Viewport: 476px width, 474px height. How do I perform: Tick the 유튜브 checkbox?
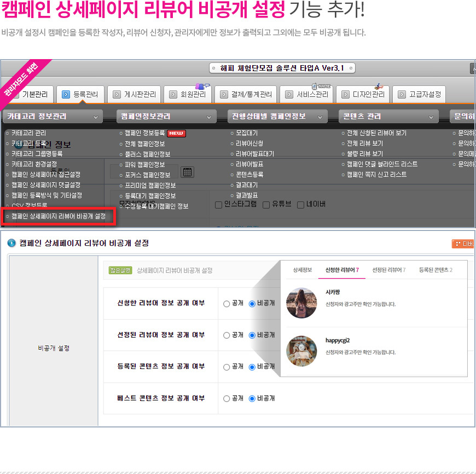(x=266, y=205)
